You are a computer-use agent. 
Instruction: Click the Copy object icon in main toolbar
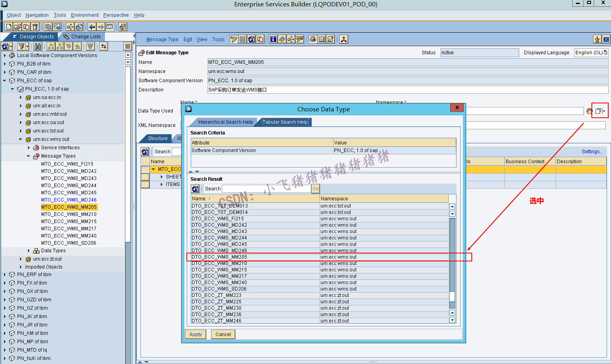tap(26, 27)
